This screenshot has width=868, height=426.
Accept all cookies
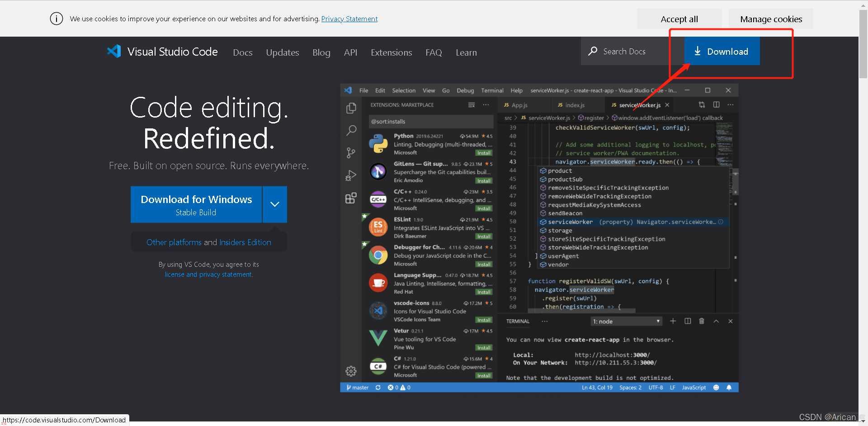[679, 19]
